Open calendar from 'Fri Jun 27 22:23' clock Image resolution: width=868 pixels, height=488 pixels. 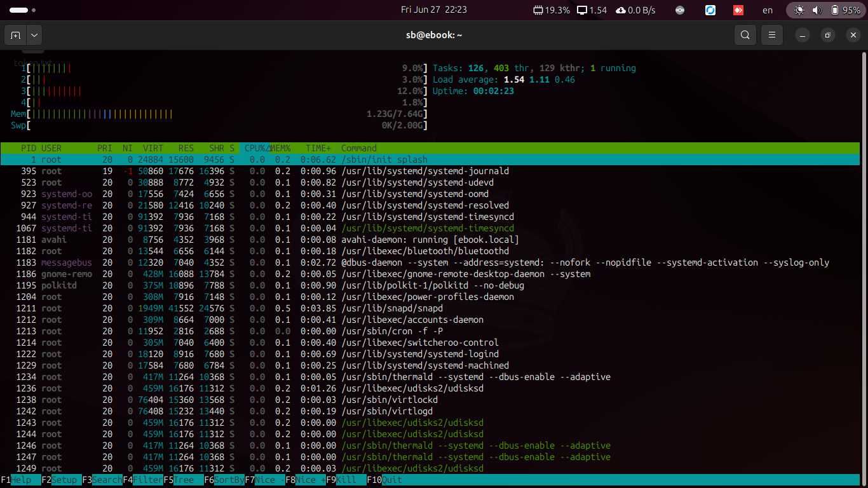coord(434,10)
